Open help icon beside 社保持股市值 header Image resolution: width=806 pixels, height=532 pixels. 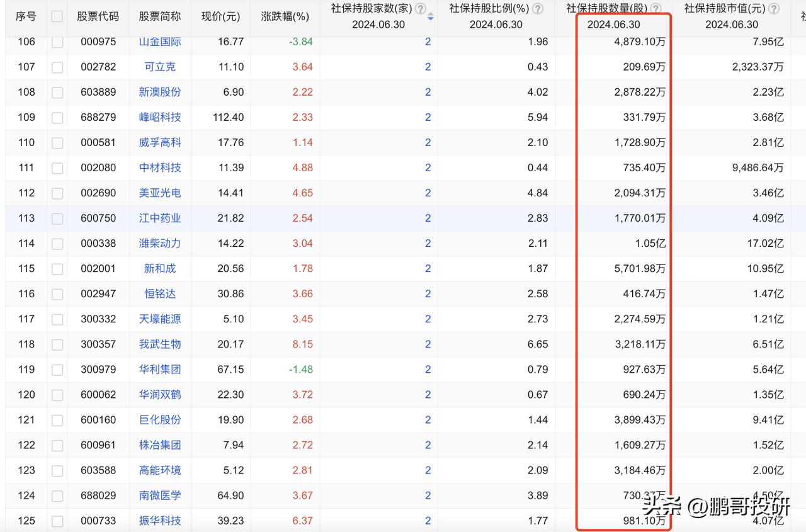tap(774, 9)
